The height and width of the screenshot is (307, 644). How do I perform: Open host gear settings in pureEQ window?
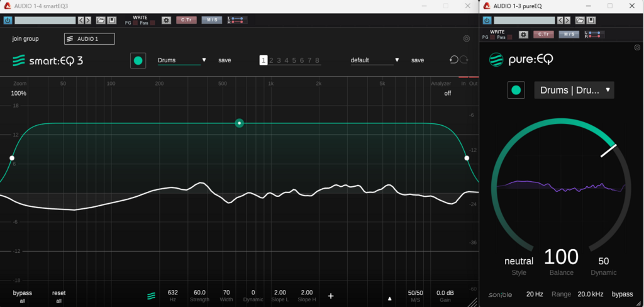[x=523, y=35]
